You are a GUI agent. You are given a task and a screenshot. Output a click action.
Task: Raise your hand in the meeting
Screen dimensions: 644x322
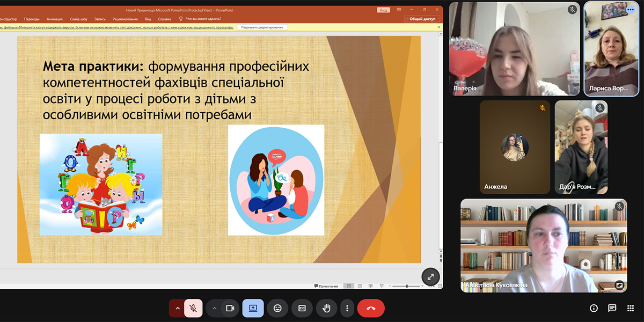[x=326, y=308]
